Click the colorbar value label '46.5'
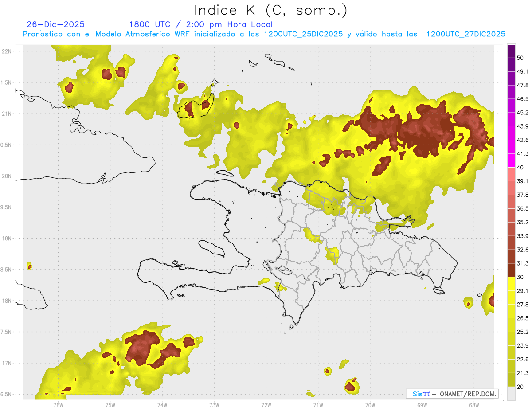The height and width of the screenshot is (411, 532). click(522, 99)
